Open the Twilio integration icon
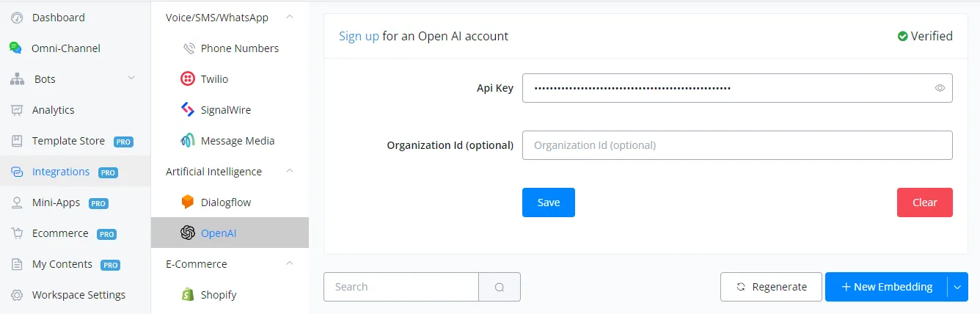The height and width of the screenshot is (314, 980). pyautogui.click(x=188, y=79)
